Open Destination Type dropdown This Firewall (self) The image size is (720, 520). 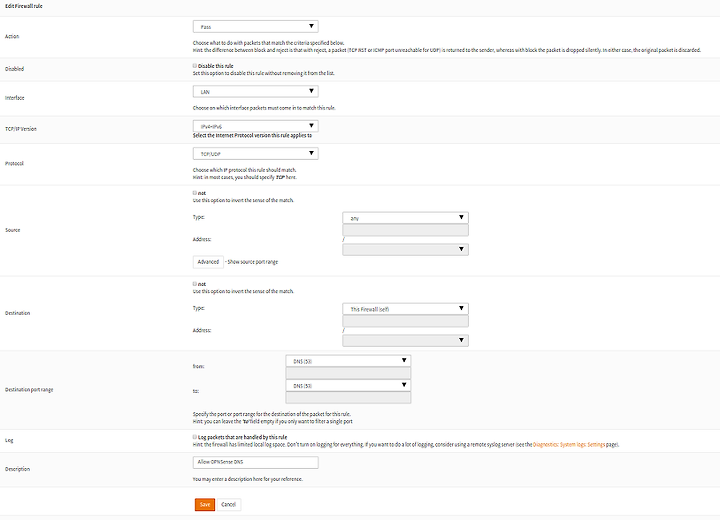coord(405,309)
